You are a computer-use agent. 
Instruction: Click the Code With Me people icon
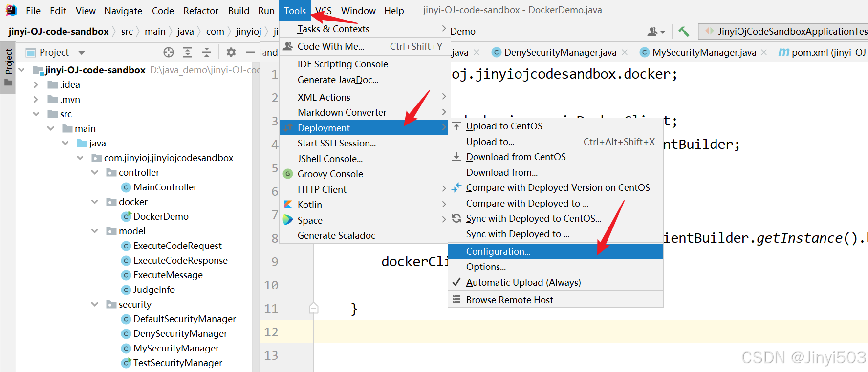coord(288,46)
